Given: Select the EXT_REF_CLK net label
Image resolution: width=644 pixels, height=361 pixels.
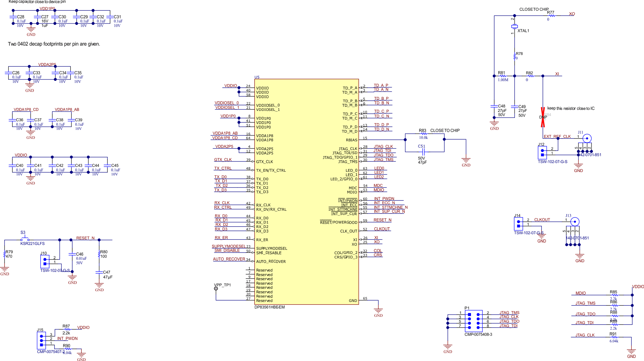Looking at the screenshot, I should (x=557, y=136).
